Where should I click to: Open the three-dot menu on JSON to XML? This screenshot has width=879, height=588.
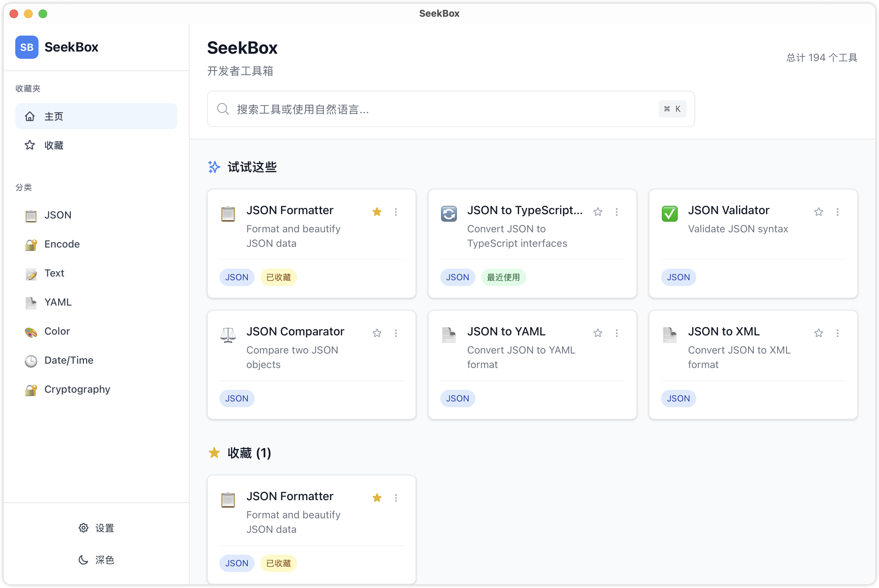tap(837, 333)
